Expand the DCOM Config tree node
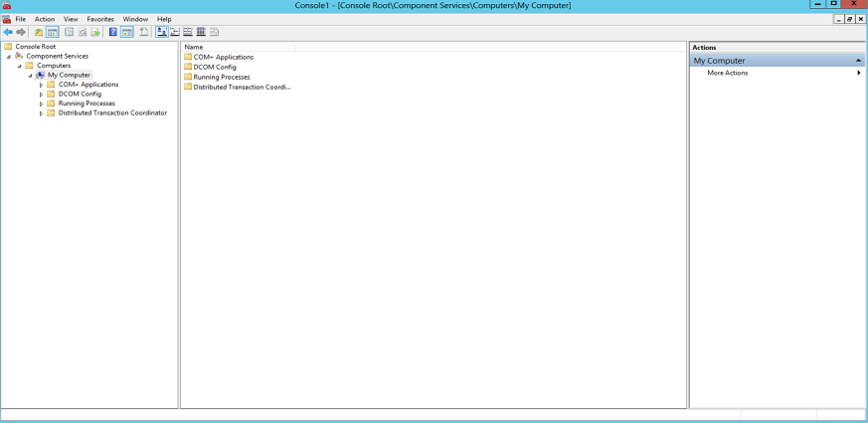Viewport: 868px width, 423px height. 41,95
